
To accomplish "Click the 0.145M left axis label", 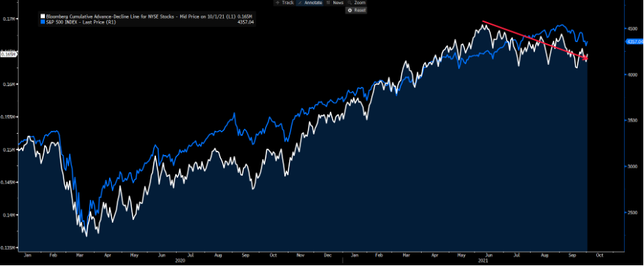I will 9,182.
